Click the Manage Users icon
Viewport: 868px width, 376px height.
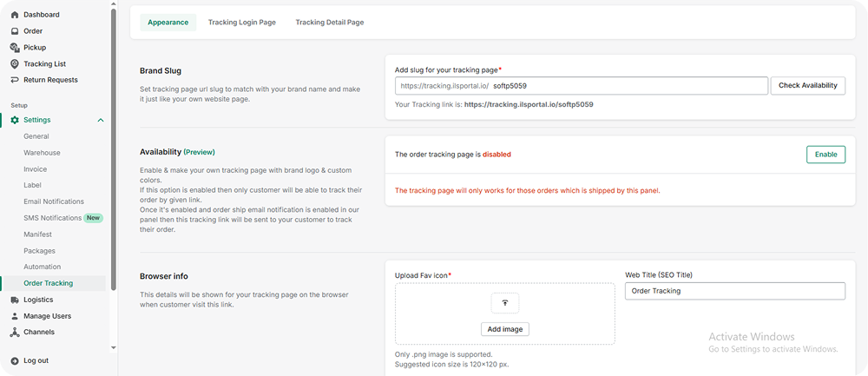point(15,316)
